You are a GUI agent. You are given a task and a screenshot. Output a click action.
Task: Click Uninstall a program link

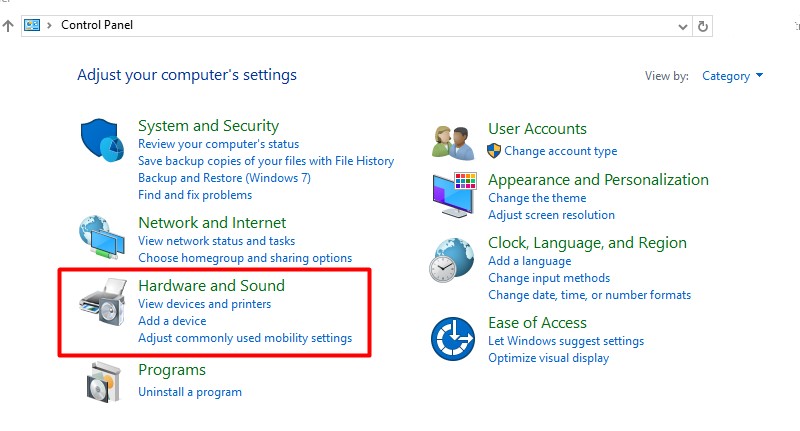click(x=189, y=392)
